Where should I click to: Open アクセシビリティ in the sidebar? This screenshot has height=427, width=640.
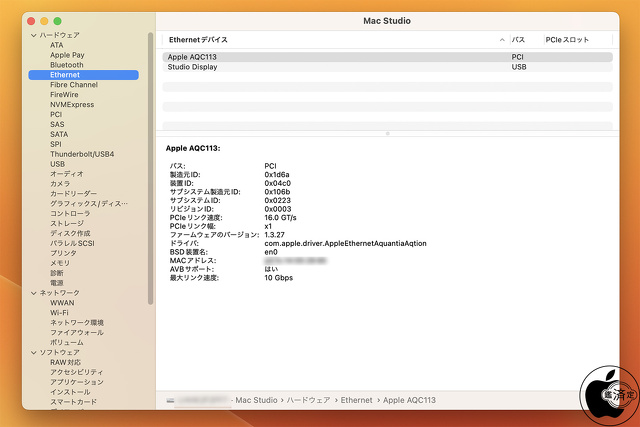[76, 372]
